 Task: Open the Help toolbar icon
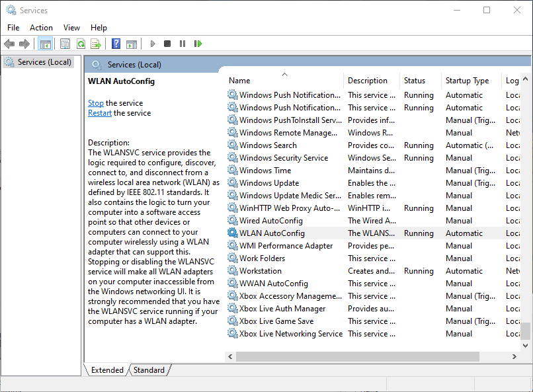pyautogui.click(x=116, y=44)
